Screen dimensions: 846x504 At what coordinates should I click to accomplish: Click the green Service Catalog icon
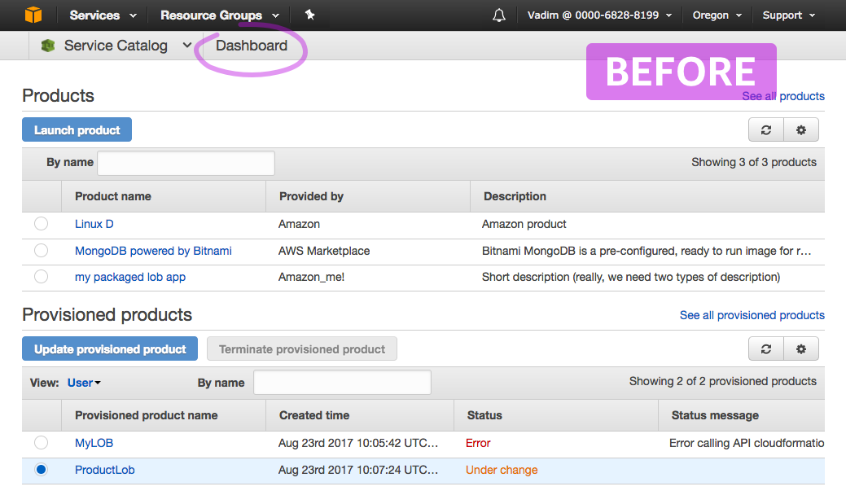(48, 46)
